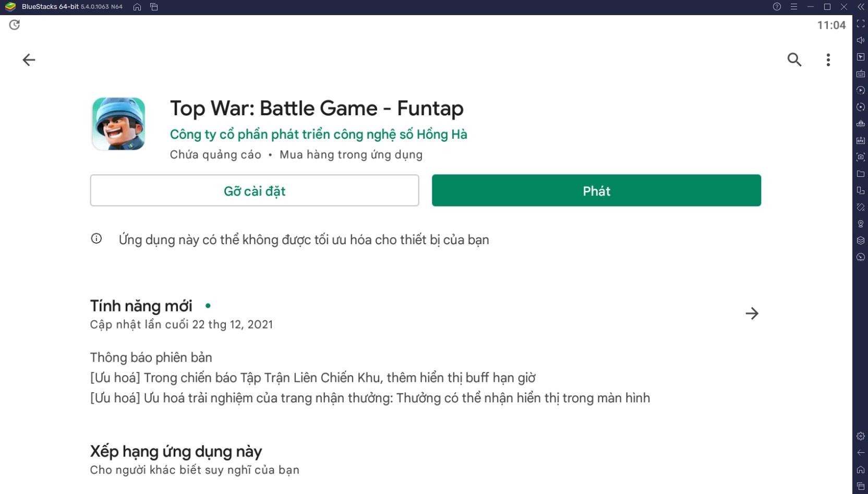Viewport: 868px width, 494px height.
Task: Open BlueStacks home icon in title bar
Action: click(137, 7)
